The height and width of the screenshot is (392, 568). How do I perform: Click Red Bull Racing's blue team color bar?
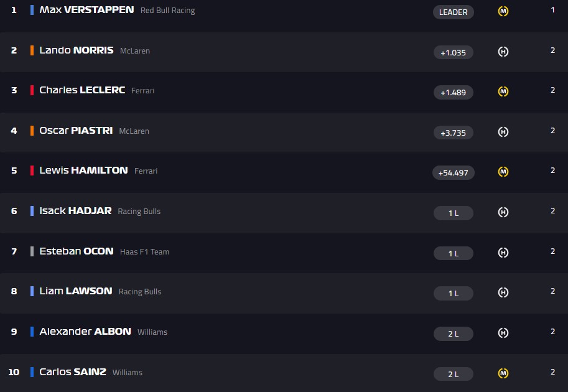pos(32,10)
